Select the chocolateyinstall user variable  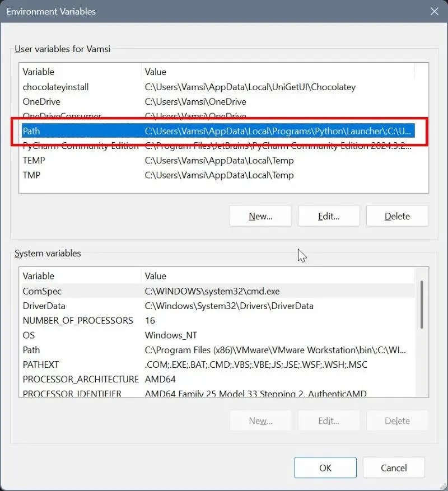click(x=218, y=87)
